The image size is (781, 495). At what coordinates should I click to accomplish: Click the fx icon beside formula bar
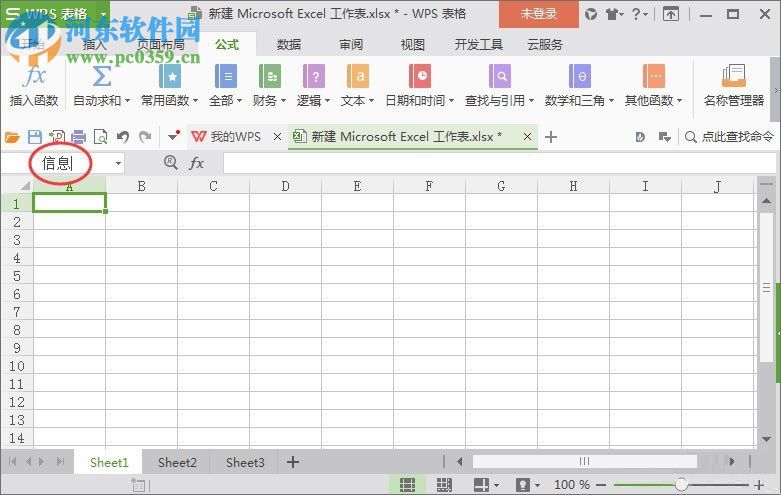click(x=197, y=163)
